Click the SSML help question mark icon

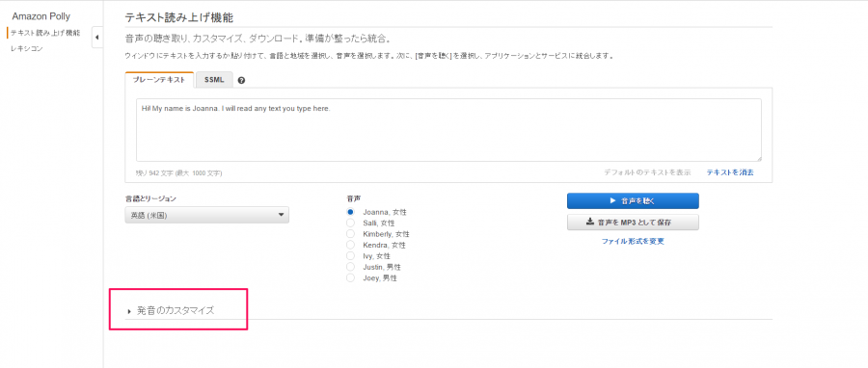point(241,80)
